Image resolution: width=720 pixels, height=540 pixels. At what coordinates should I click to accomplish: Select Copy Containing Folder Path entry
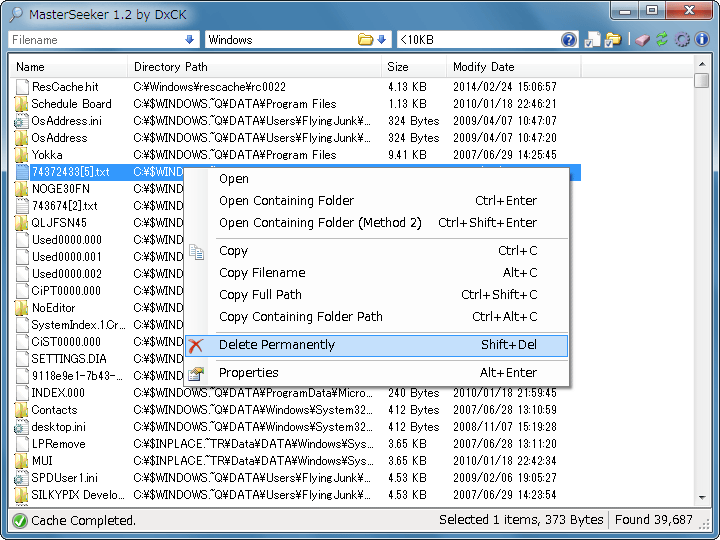[x=377, y=317]
